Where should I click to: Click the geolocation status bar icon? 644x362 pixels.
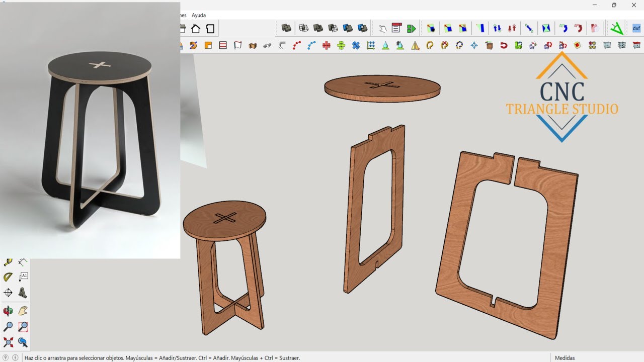(6, 358)
